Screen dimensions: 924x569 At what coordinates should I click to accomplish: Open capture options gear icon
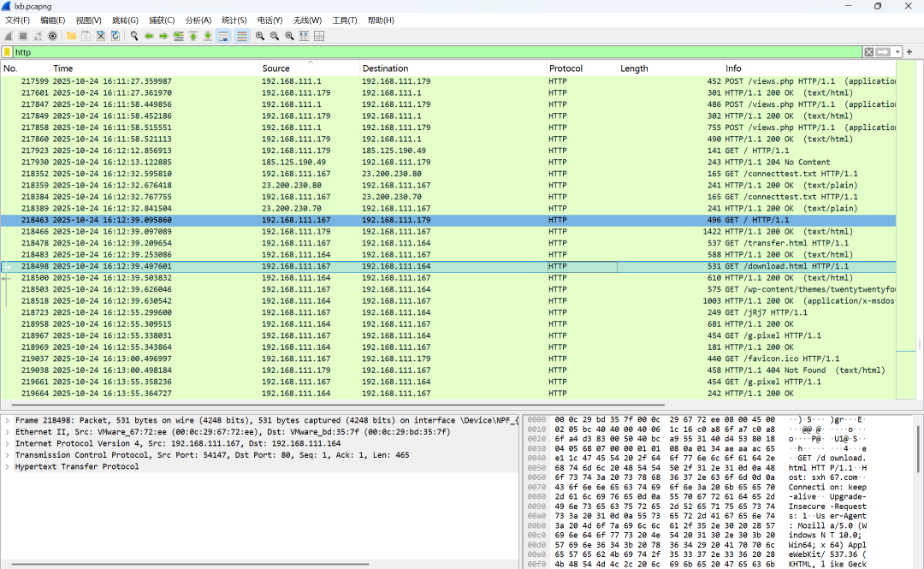(52, 36)
